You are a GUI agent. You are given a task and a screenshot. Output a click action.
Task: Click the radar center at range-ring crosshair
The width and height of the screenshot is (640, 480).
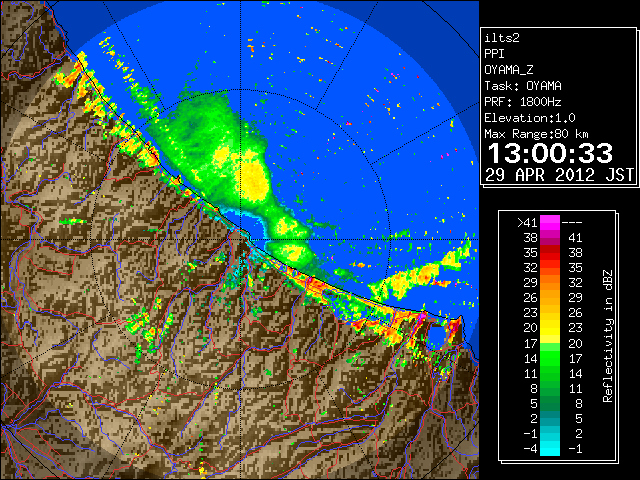240,240
